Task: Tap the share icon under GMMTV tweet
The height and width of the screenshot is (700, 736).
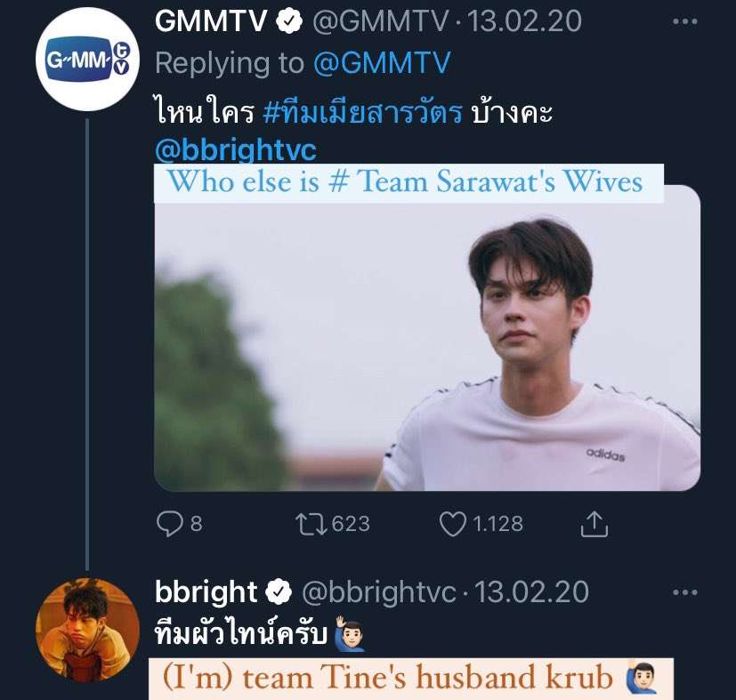Action: pos(594,524)
